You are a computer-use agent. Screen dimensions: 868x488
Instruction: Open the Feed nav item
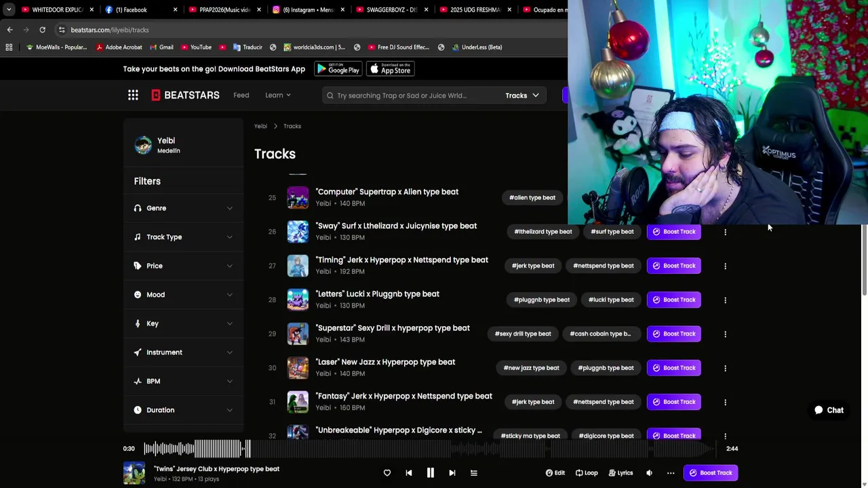[x=241, y=96]
